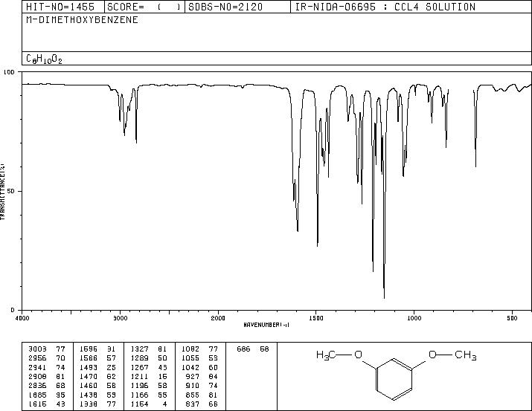Click the 1493 entry in the peak table
Image resolution: width=532 pixels, height=411 pixels.
pyautogui.click(x=89, y=367)
